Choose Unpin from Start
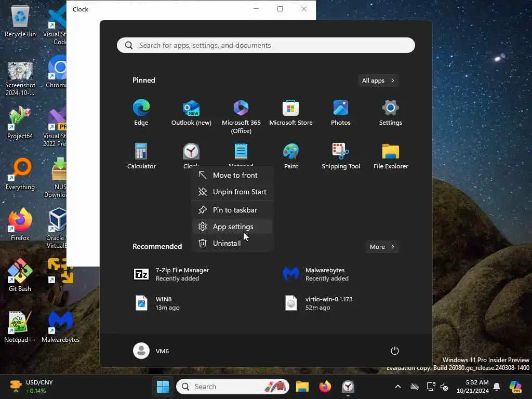This screenshot has height=399, width=532. (232, 192)
